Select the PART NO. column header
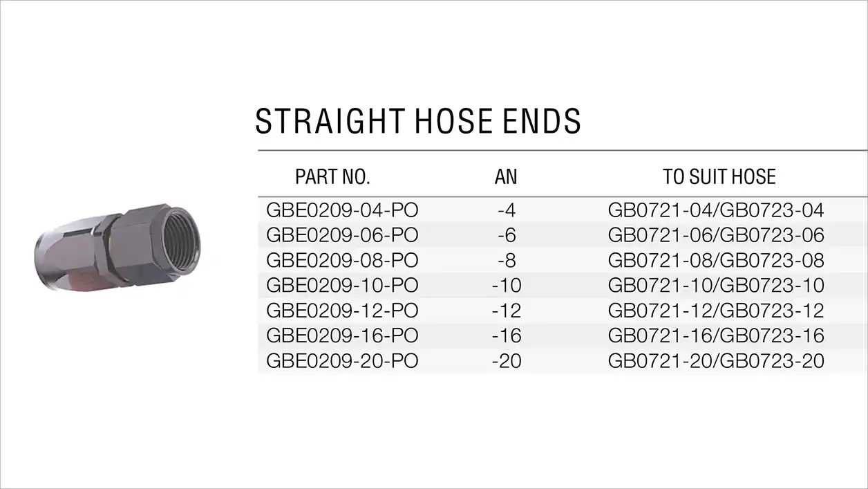868x489 pixels. 333,177
